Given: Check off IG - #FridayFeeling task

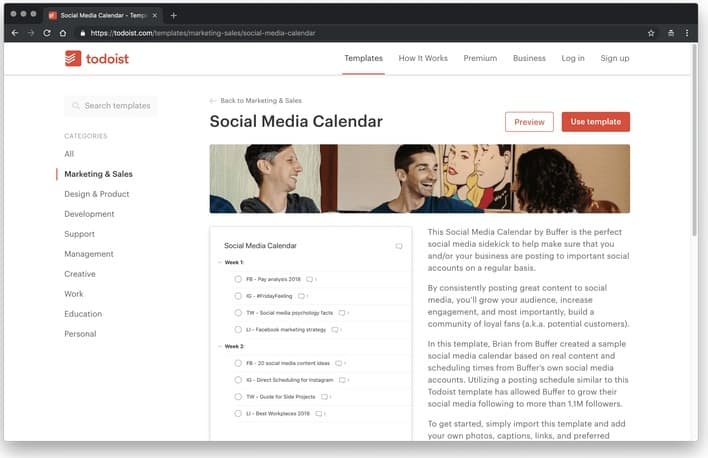Looking at the screenshot, I should pos(238,296).
